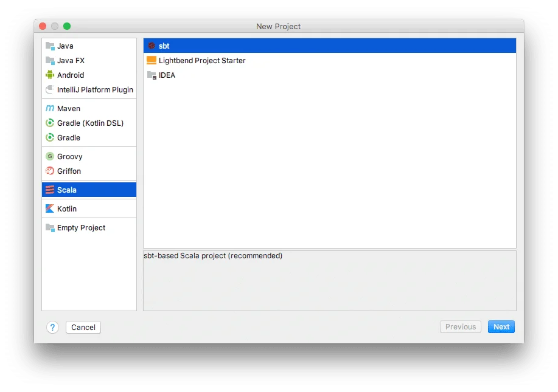
Task: Click the Android robot icon
Action: 50,75
